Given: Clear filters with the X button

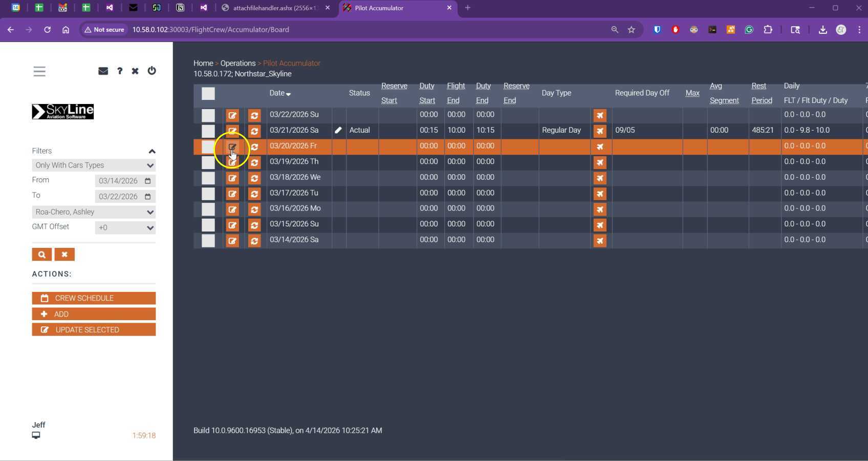Looking at the screenshot, I should 64,255.
